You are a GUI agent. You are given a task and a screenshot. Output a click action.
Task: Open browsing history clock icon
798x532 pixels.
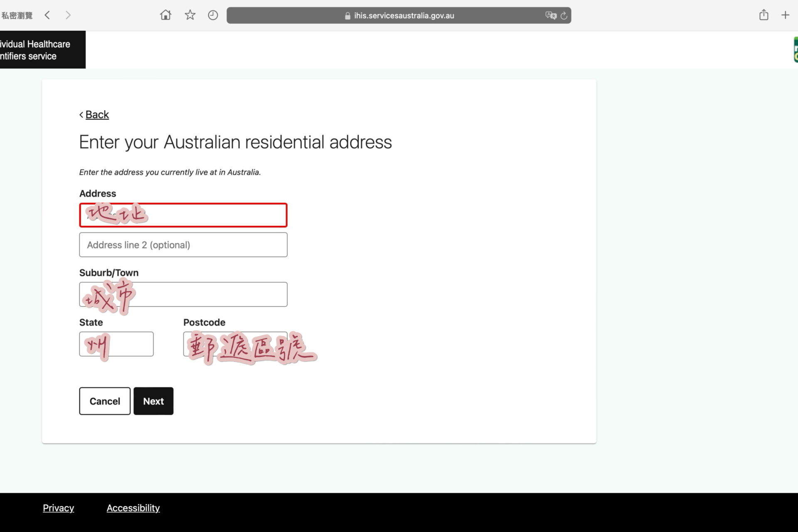coord(213,15)
